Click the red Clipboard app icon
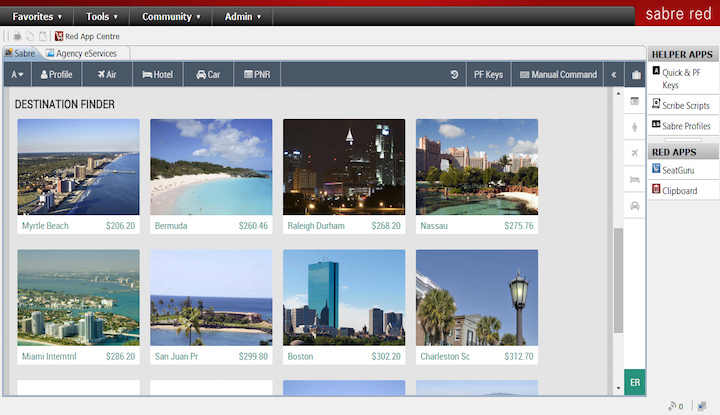The height and width of the screenshot is (415, 720). 656,189
